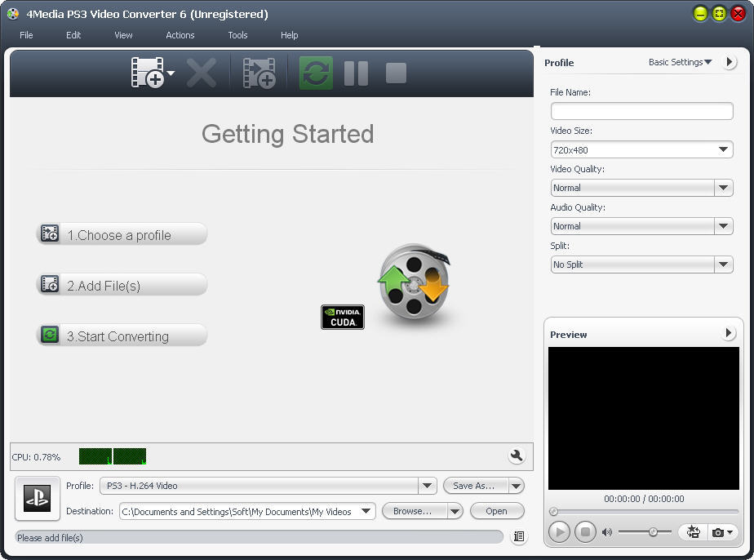The width and height of the screenshot is (754, 560).
Task: Open the Split No Split dropdown
Action: tap(641, 264)
